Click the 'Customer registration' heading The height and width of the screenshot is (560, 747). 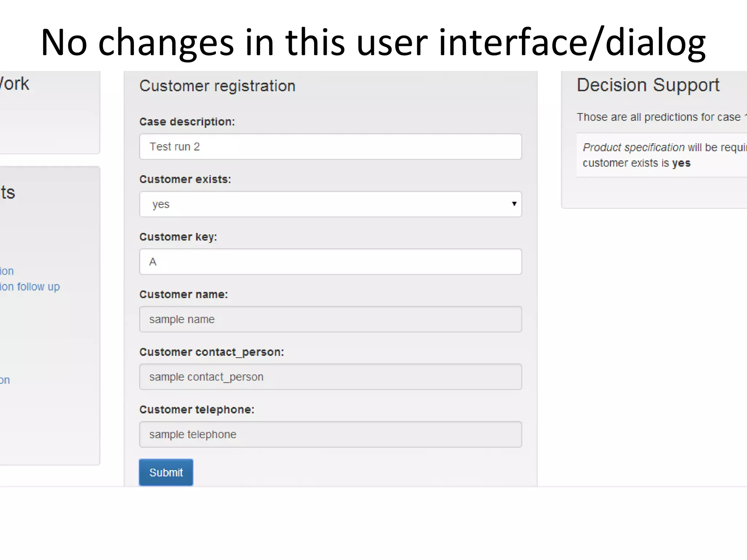[217, 86]
